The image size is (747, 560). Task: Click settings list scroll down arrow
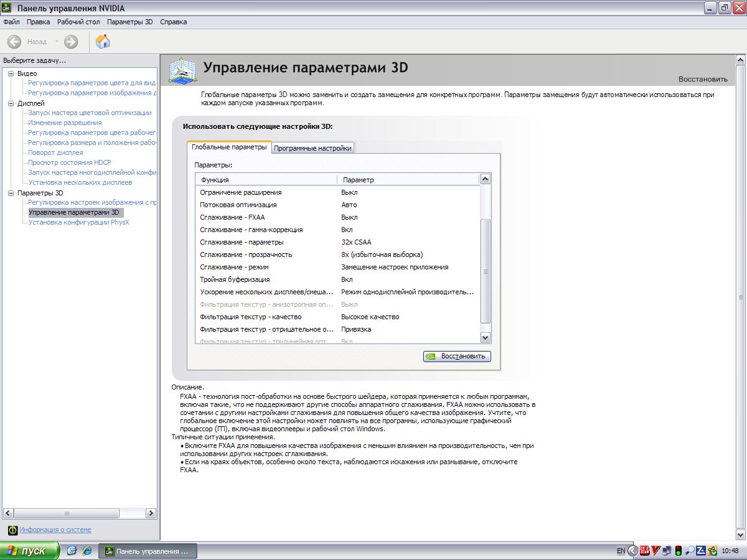pyautogui.click(x=486, y=337)
